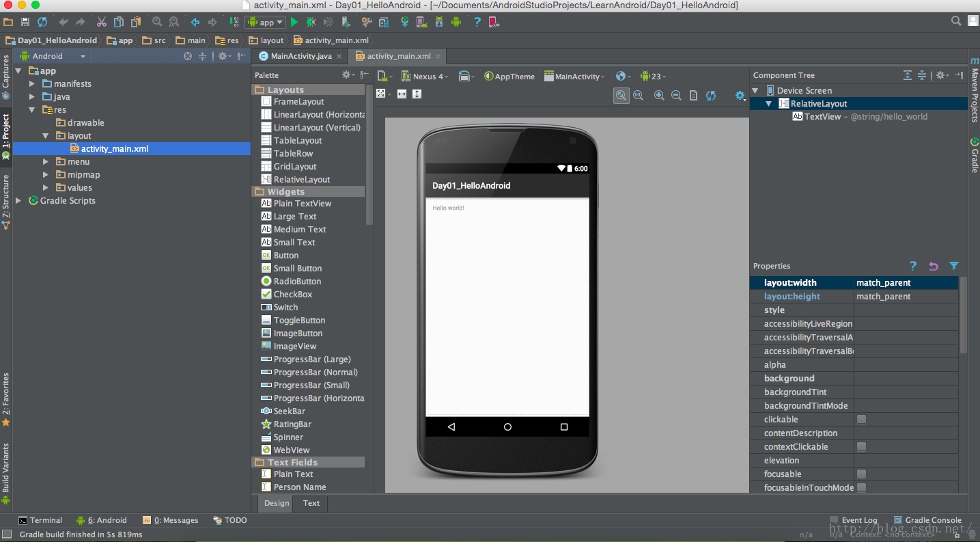This screenshot has width=980, height=542.
Task: Open the app run configuration dropdown
Action: click(x=265, y=22)
